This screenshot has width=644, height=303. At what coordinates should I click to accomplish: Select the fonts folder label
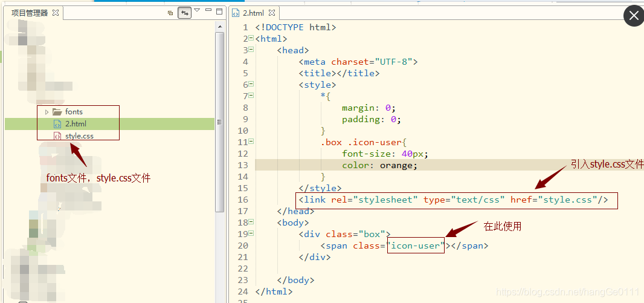click(74, 112)
